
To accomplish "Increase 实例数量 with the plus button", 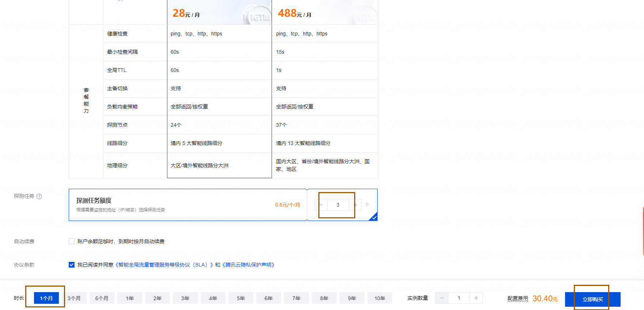I will tap(476, 298).
